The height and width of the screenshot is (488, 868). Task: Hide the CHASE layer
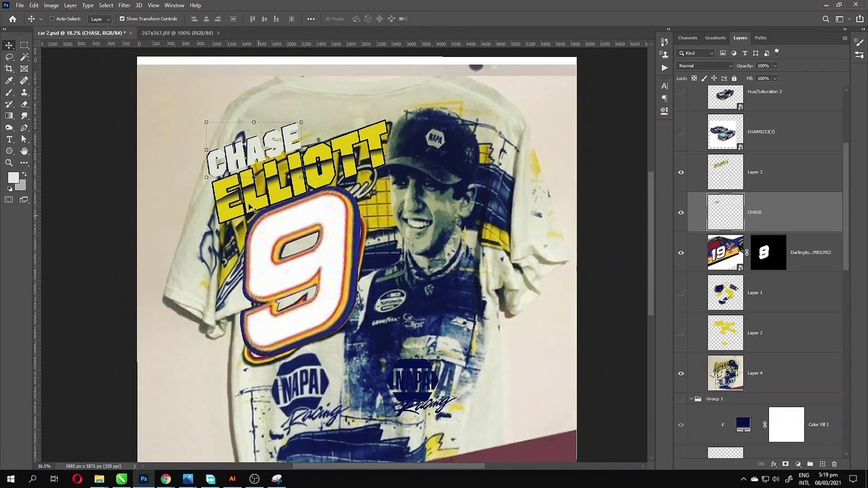click(681, 212)
